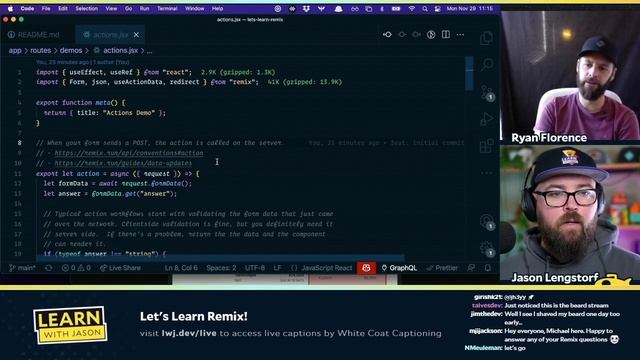
Task: Open the Search view in activity bar
Action: [x=487, y=65]
